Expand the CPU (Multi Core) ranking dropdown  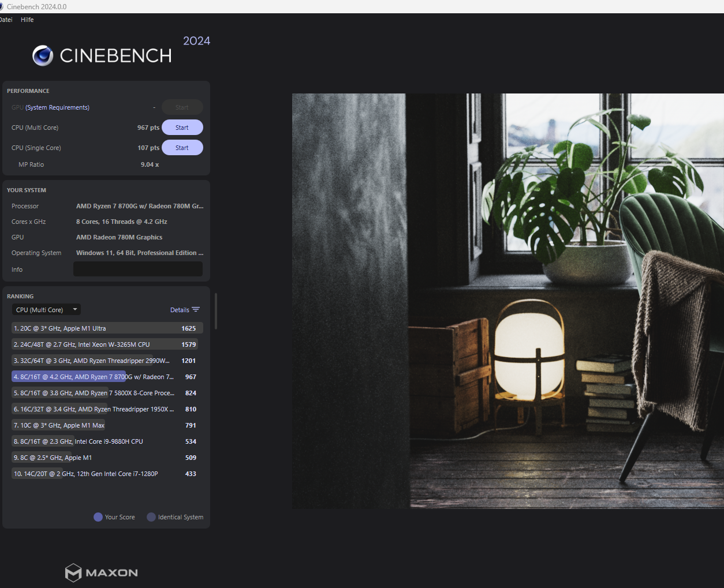coord(46,310)
